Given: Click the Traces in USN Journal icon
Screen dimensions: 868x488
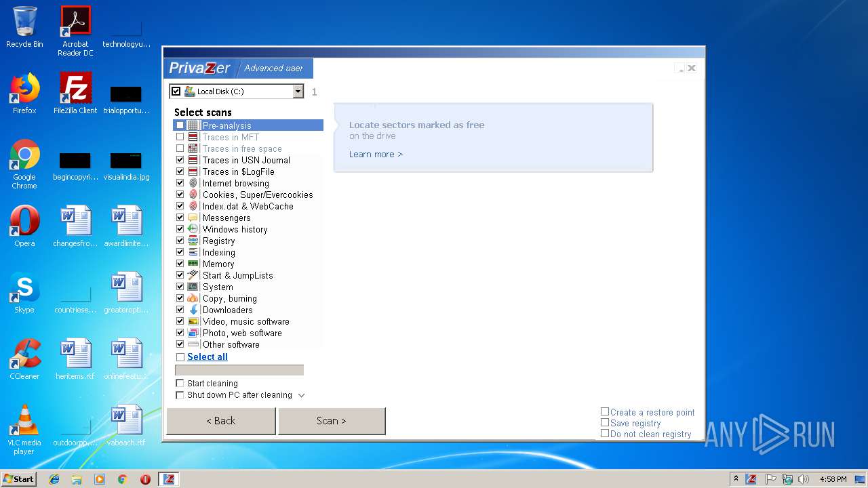Looking at the screenshot, I should point(193,160).
